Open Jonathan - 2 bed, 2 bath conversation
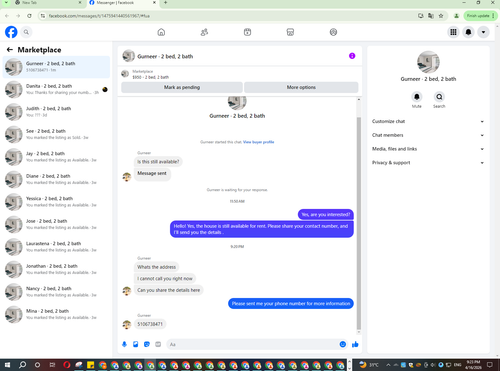 click(x=56, y=269)
